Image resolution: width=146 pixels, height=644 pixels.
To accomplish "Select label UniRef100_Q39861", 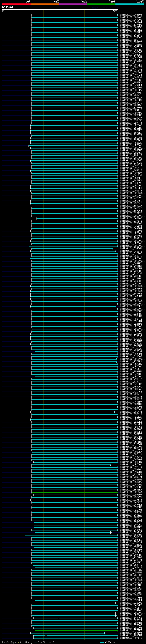I will (x=131, y=248).
